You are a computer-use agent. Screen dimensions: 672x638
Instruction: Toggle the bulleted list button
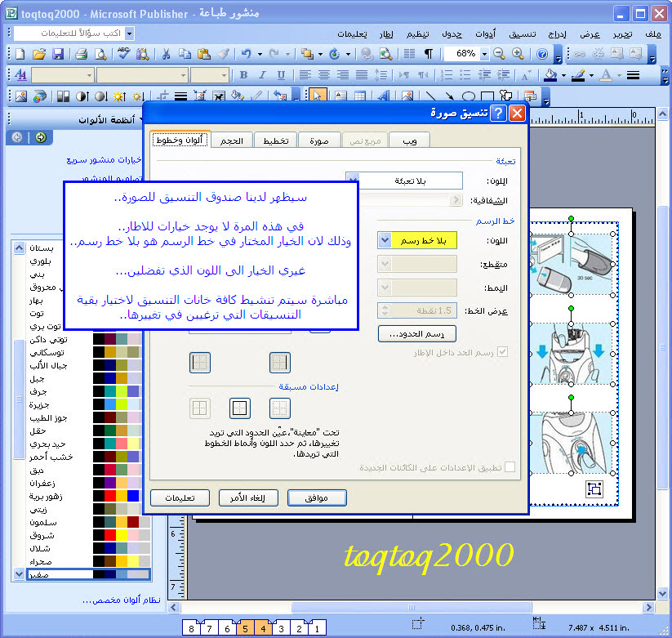(x=465, y=75)
